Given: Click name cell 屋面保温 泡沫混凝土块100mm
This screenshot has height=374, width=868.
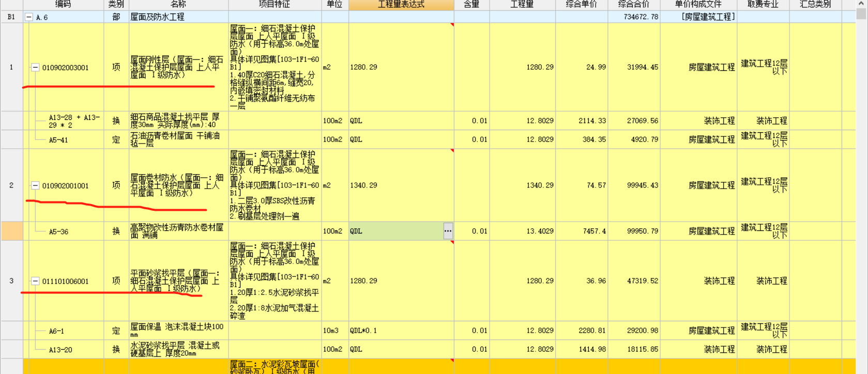Looking at the screenshot, I should tap(178, 331).
